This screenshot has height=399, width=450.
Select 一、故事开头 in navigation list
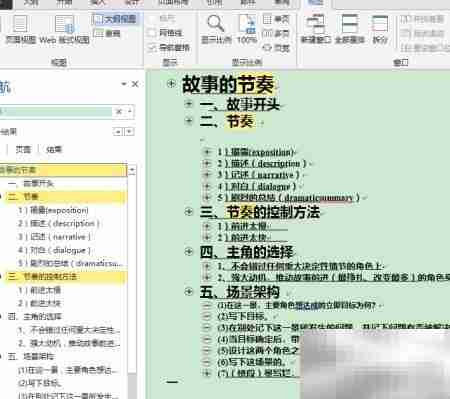[x=31, y=183]
